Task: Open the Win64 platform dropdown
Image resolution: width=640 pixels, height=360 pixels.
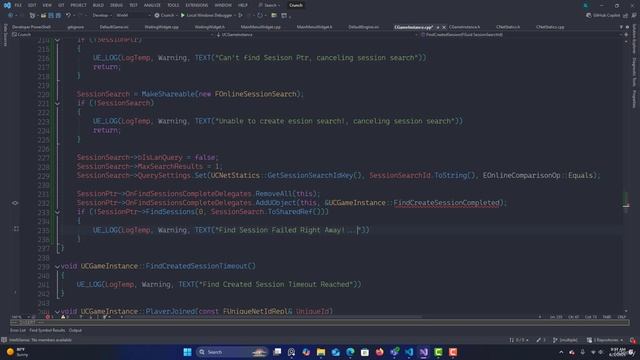Action: tap(133, 16)
